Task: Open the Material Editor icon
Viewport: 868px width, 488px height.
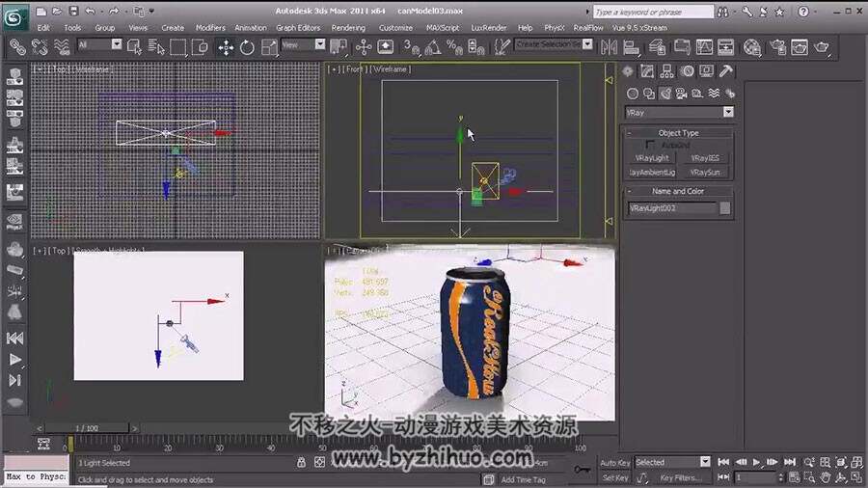Action: click(751, 47)
